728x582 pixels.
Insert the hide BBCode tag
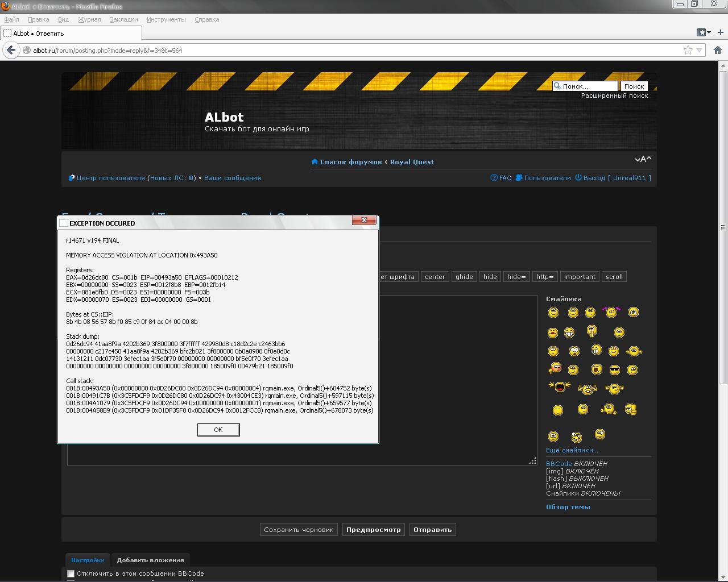[x=490, y=277]
